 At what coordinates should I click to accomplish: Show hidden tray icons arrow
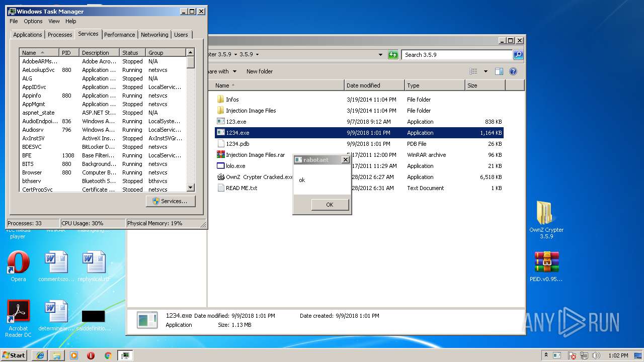pos(546,355)
